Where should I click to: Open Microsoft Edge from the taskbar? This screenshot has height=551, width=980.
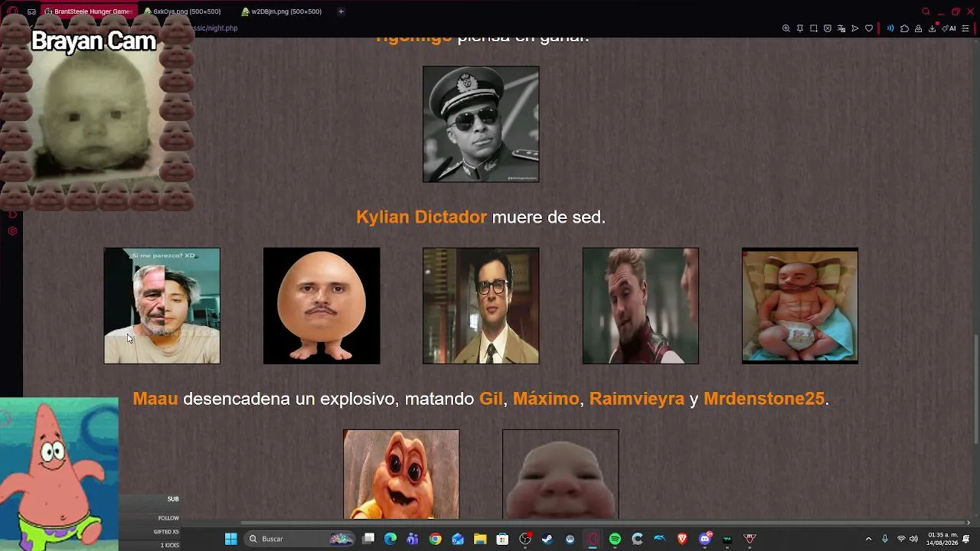[x=390, y=539]
